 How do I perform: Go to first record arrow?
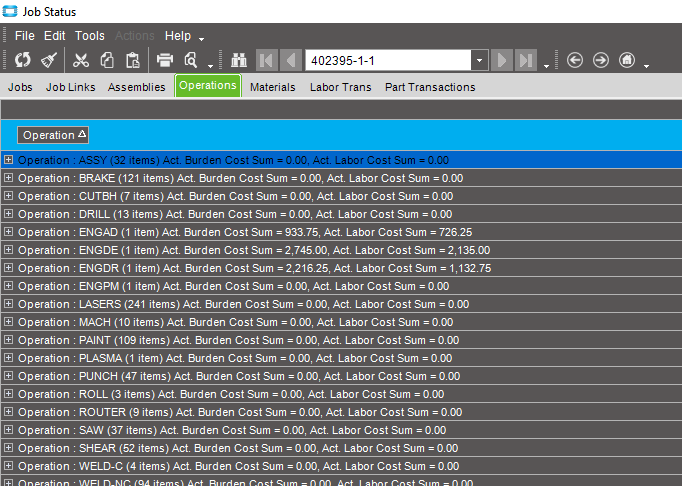click(267, 60)
